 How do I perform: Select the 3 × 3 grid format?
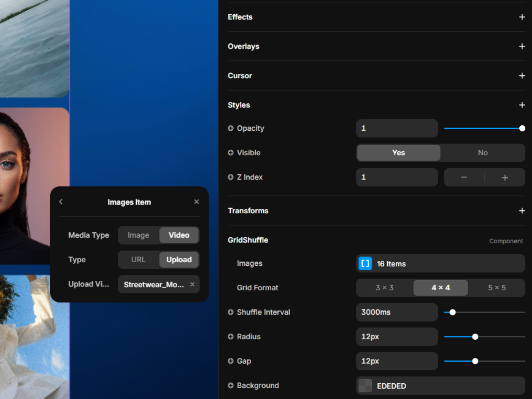(x=384, y=288)
